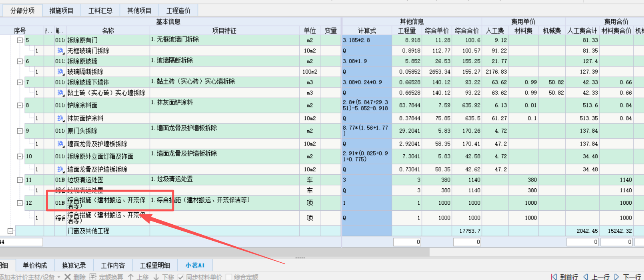This screenshot has height=280, width=644.
Task: Click the 计算式 column header
Action: 367,30
